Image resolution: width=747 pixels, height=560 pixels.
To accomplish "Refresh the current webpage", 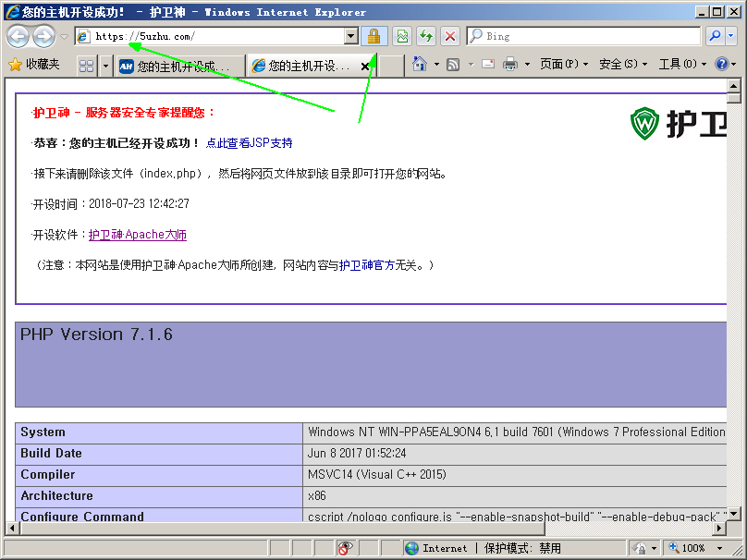I will pyautogui.click(x=425, y=36).
